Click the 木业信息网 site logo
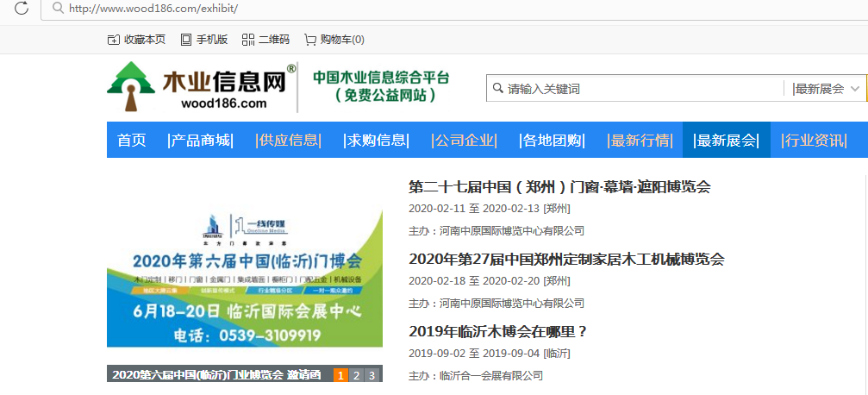The height and width of the screenshot is (395, 868). pos(201,87)
